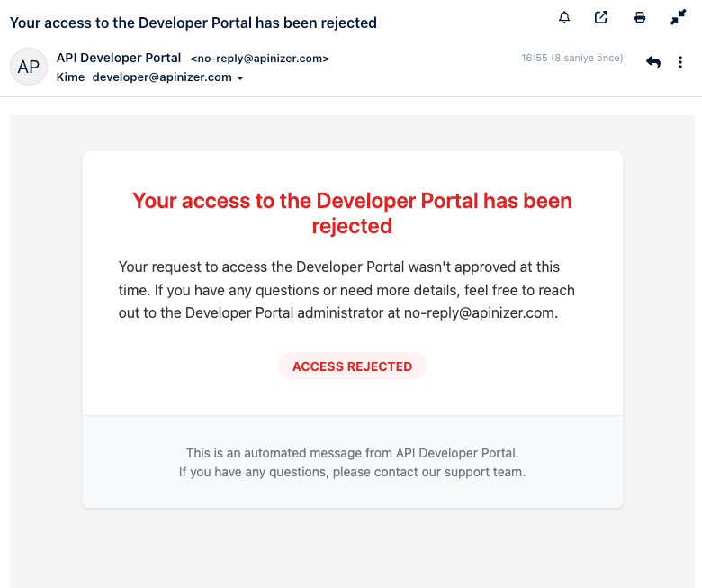Click the bell notification icon
The width and height of the screenshot is (702, 588).
pyautogui.click(x=564, y=17)
